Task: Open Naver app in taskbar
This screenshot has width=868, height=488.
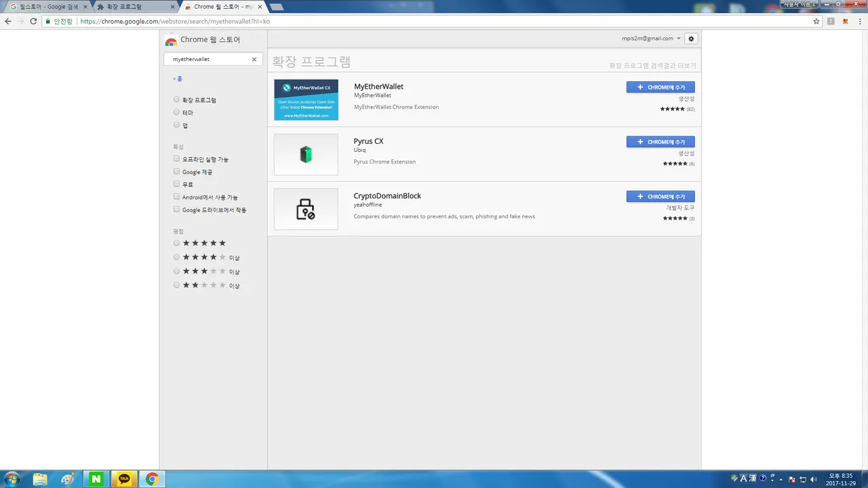Action: [96, 479]
